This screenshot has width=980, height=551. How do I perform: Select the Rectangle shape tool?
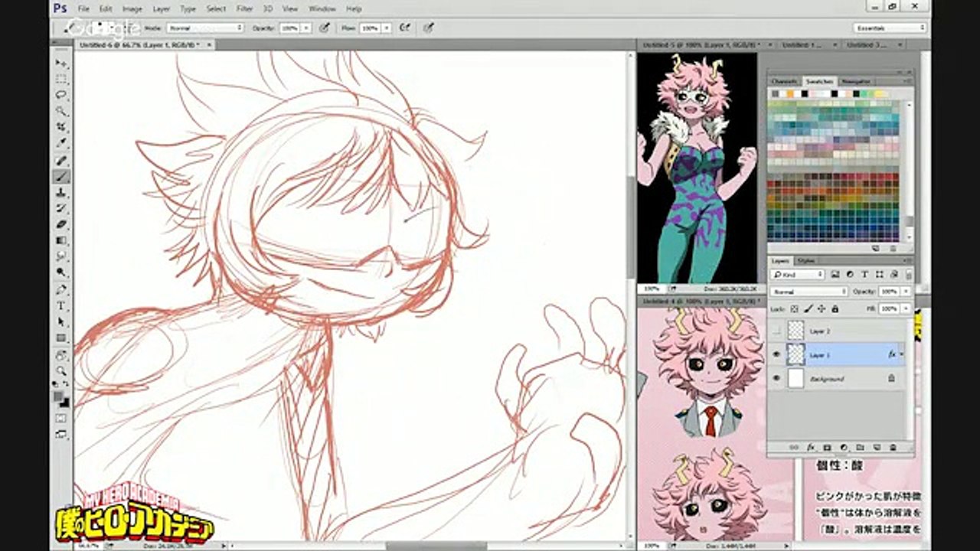(x=61, y=337)
